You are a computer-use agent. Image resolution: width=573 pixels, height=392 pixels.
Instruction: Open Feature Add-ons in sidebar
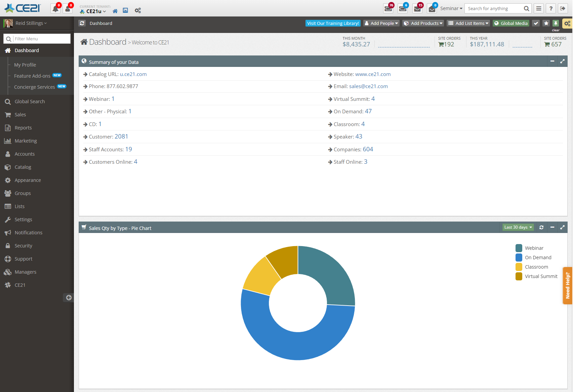[x=32, y=76]
